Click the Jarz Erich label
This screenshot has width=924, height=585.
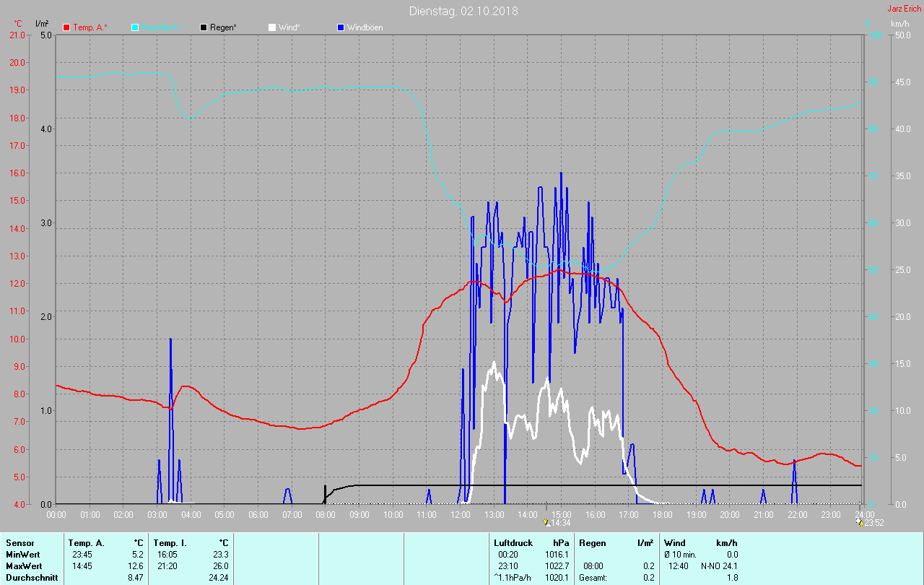(904, 9)
